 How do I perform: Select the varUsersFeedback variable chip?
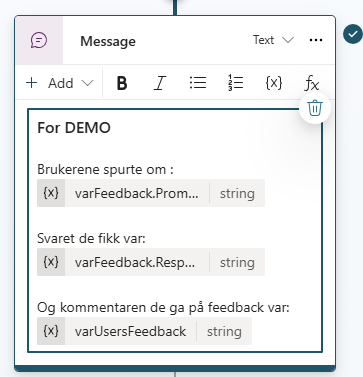(x=144, y=331)
